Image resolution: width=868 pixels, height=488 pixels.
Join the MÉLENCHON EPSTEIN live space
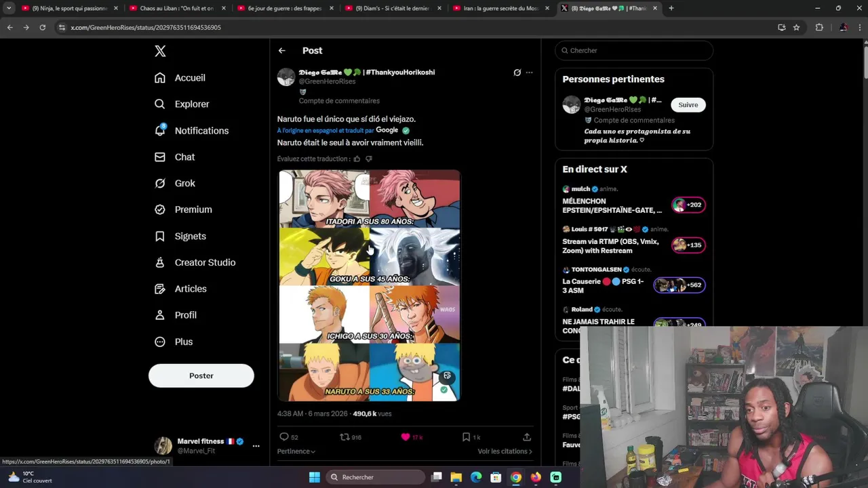pyautogui.click(x=612, y=206)
